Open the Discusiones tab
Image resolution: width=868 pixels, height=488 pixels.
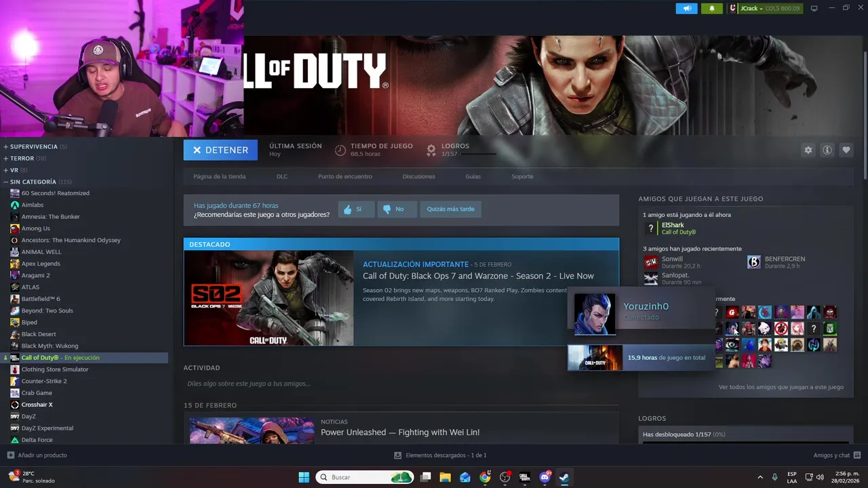click(418, 176)
